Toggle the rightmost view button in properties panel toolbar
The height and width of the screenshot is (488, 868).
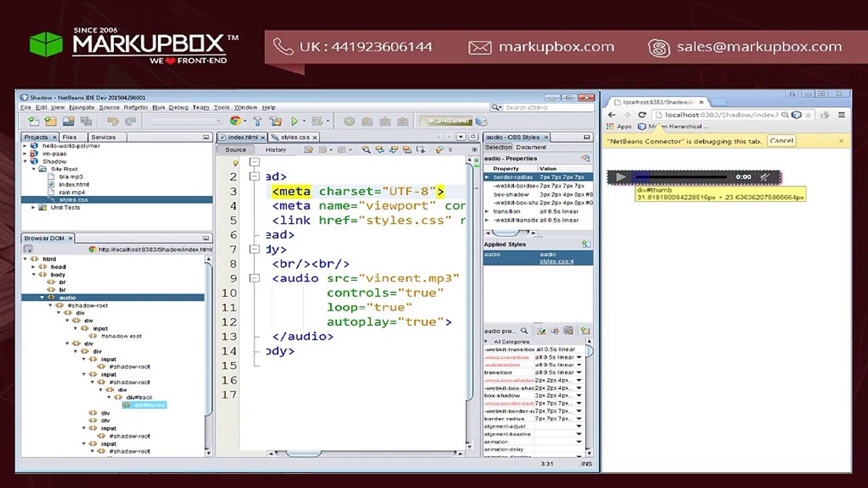click(x=568, y=331)
